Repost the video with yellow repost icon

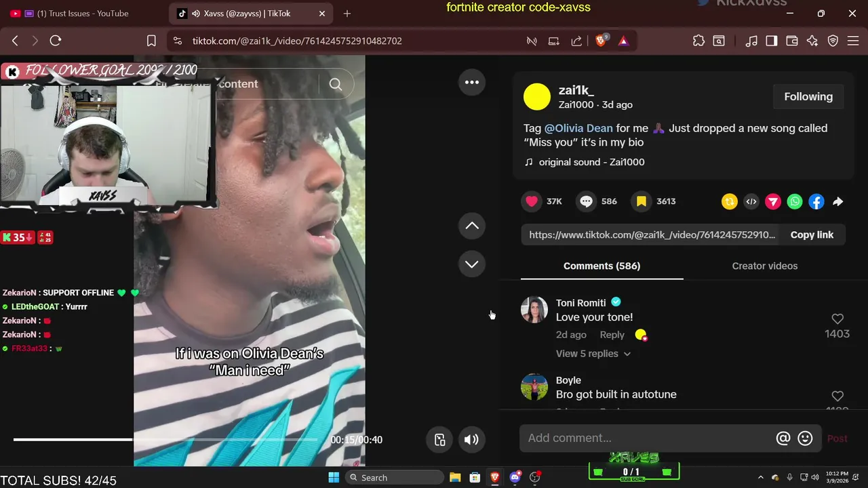coord(730,201)
